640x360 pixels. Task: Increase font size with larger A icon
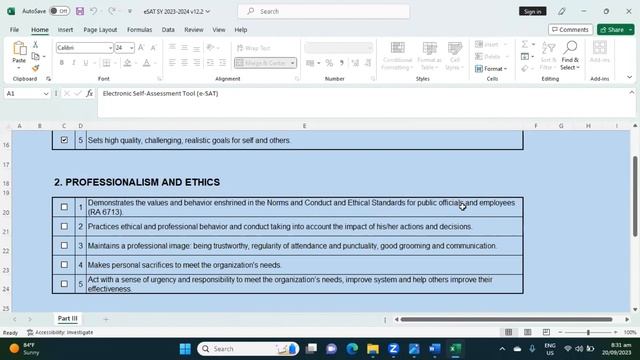point(141,48)
